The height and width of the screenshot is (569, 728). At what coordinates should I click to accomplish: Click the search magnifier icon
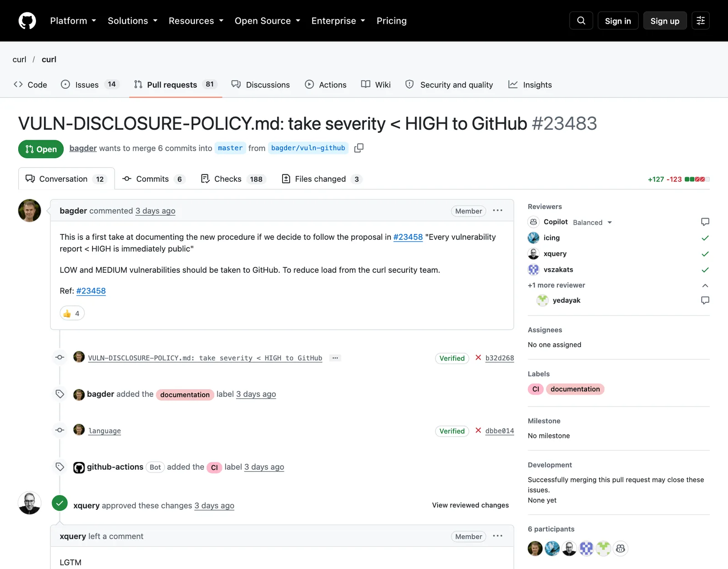pyautogui.click(x=581, y=21)
